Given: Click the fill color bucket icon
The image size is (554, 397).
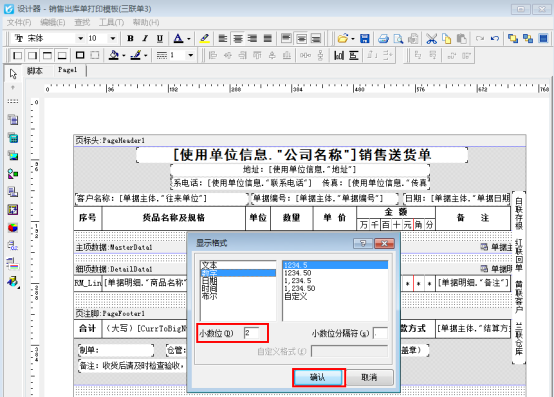Looking at the screenshot, I should [x=114, y=55].
